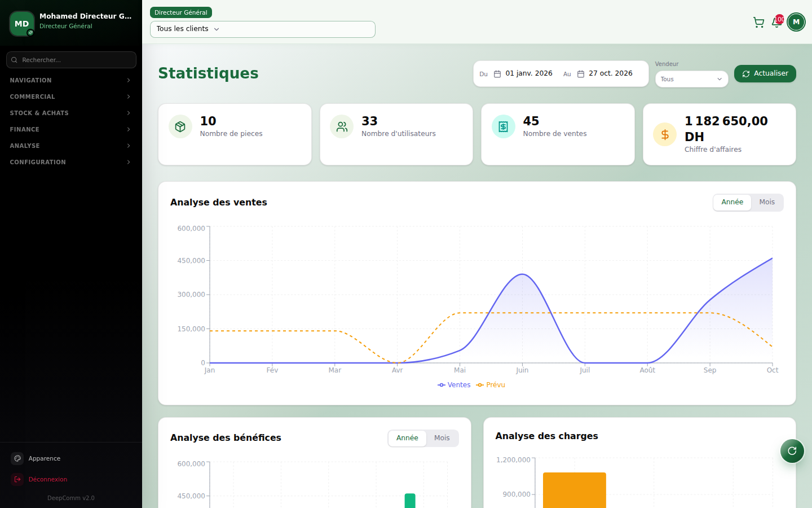The image size is (812, 508).
Task: Open the Vendeur Tous dropdown
Action: click(x=691, y=79)
